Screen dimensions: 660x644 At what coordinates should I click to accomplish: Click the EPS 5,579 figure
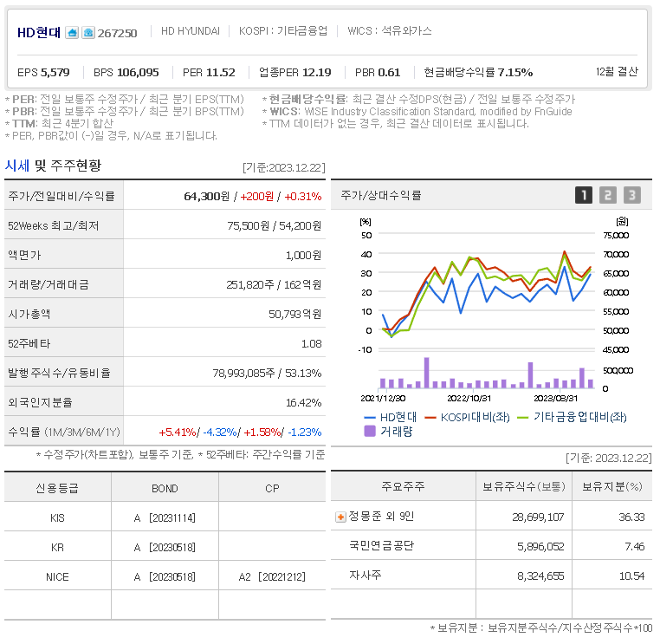coord(43,73)
